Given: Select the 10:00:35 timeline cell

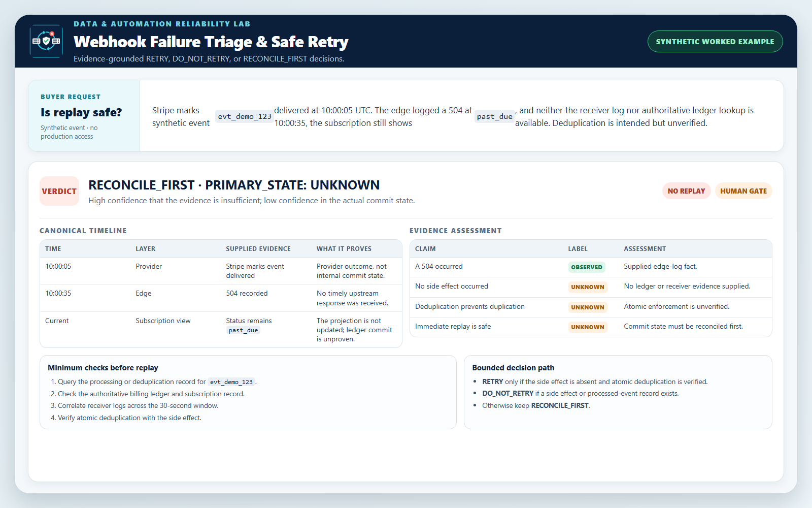Looking at the screenshot, I should [58, 293].
